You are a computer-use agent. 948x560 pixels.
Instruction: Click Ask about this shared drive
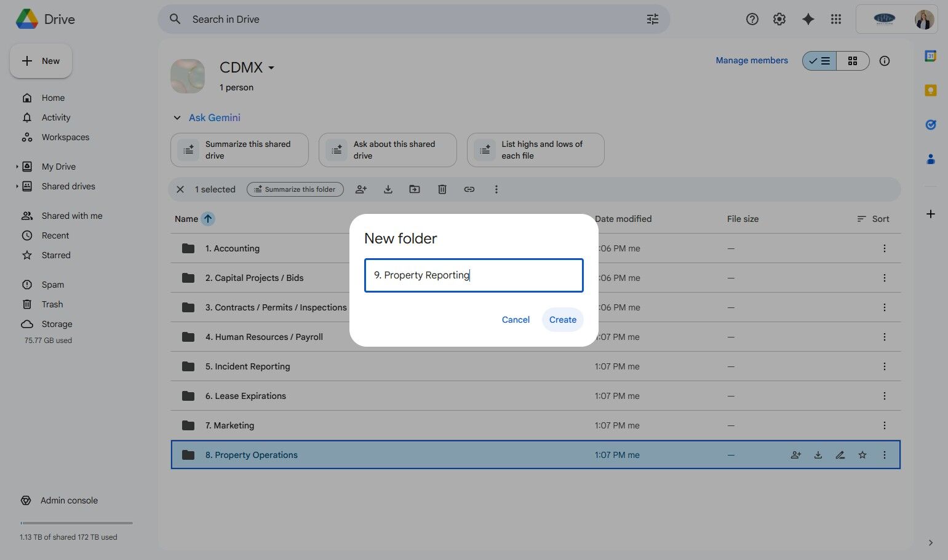pos(388,150)
